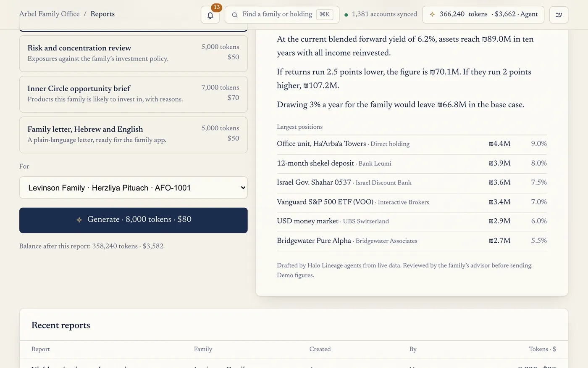This screenshot has width=588, height=368.
Task: Select the Family letter, Hebrew and English report
Action: point(133,135)
